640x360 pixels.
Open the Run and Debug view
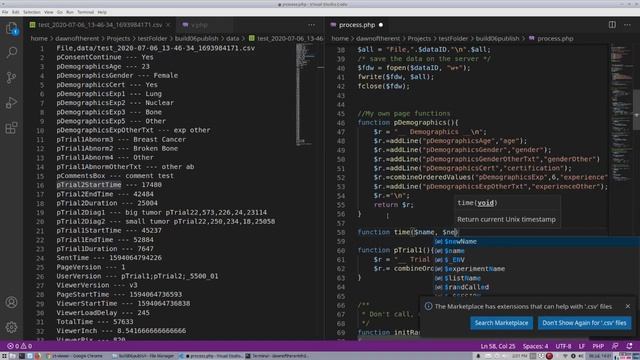(x=11, y=102)
